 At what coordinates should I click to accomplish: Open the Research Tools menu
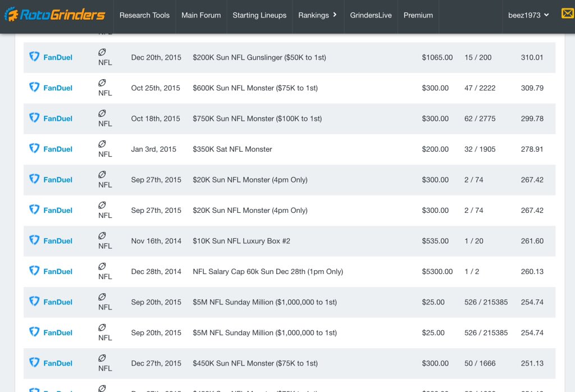click(144, 15)
